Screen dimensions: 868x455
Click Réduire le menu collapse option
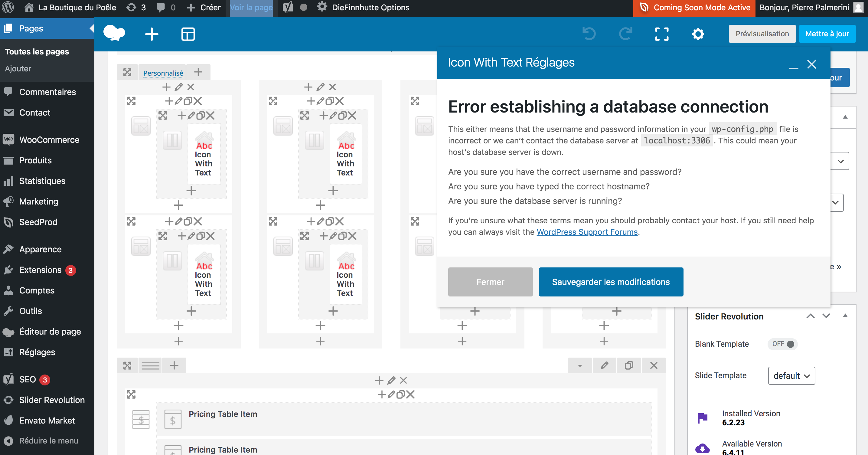[x=48, y=440]
